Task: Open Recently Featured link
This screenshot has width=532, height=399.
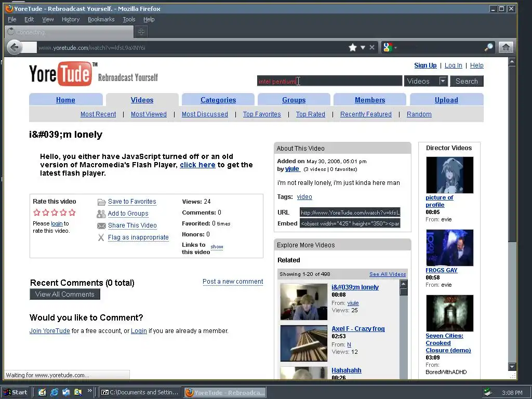Action: (366, 114)
